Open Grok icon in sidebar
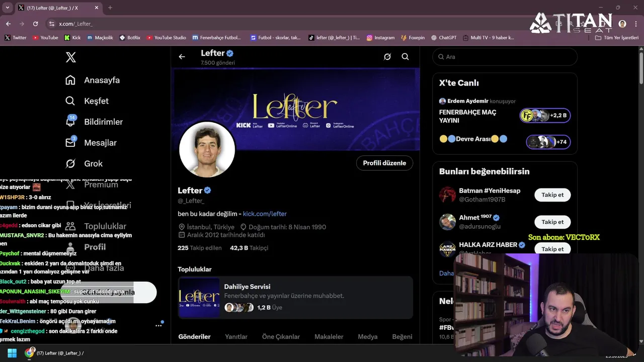 point(70,163)
